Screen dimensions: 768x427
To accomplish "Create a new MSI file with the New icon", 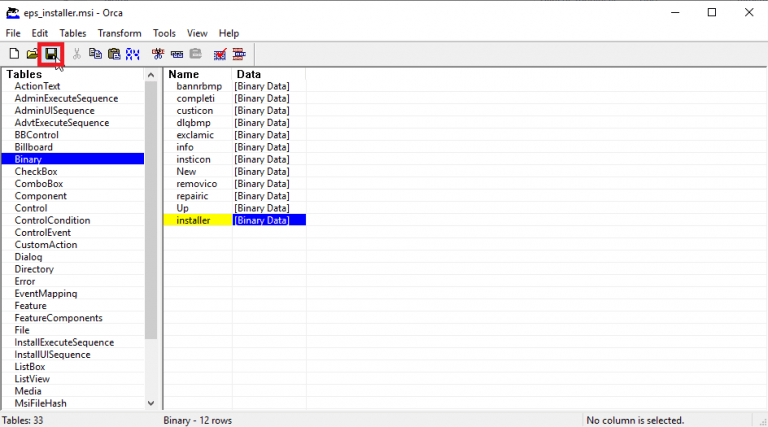I will (x=14, y=54).
